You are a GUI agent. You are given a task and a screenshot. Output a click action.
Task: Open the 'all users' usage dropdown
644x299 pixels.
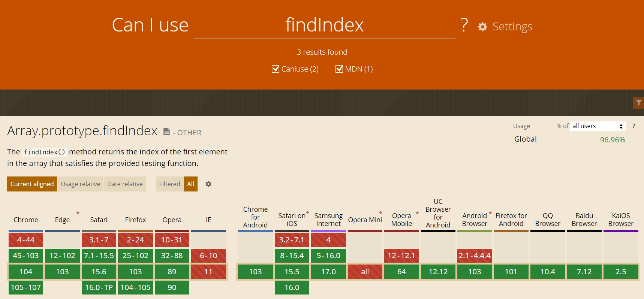point(598,126)
